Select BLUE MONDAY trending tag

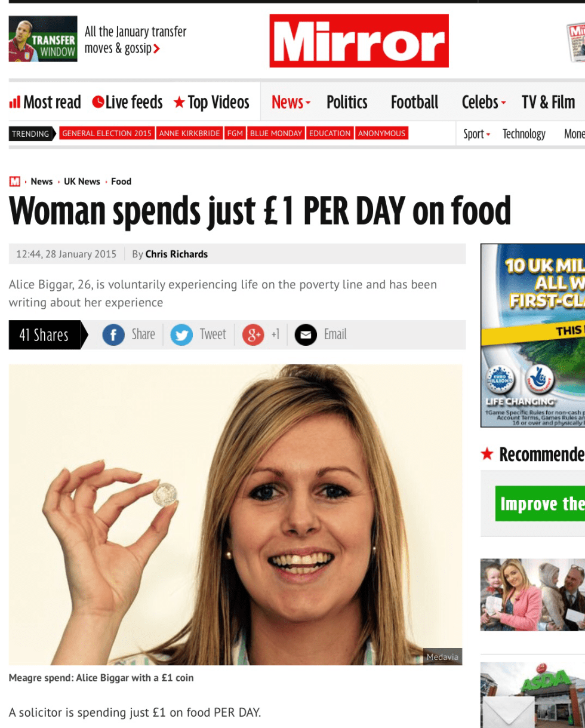point(276,133)
